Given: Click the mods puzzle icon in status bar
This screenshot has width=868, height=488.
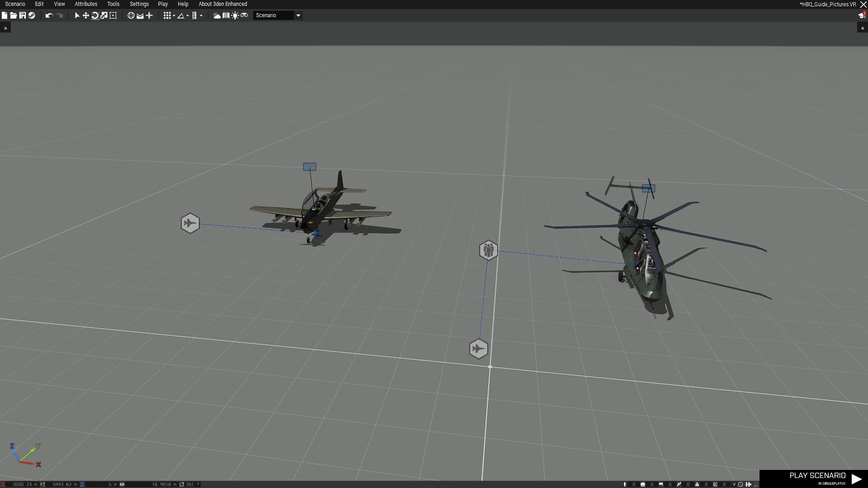Looking at the screenshot, I should (x=749, y=484).
